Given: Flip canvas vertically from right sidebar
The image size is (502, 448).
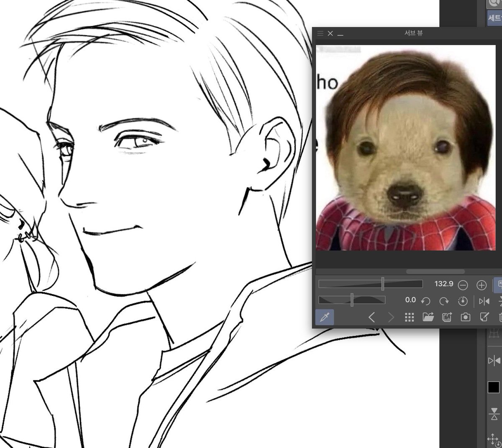Looking at the screenshot, I should click(494, 413).
